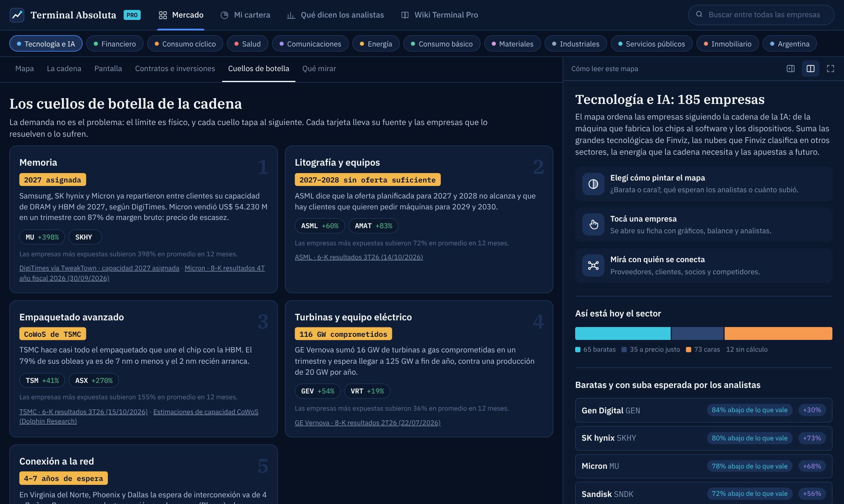
Task: Open the SK hynix SKHY row
Action: point(703,438)
